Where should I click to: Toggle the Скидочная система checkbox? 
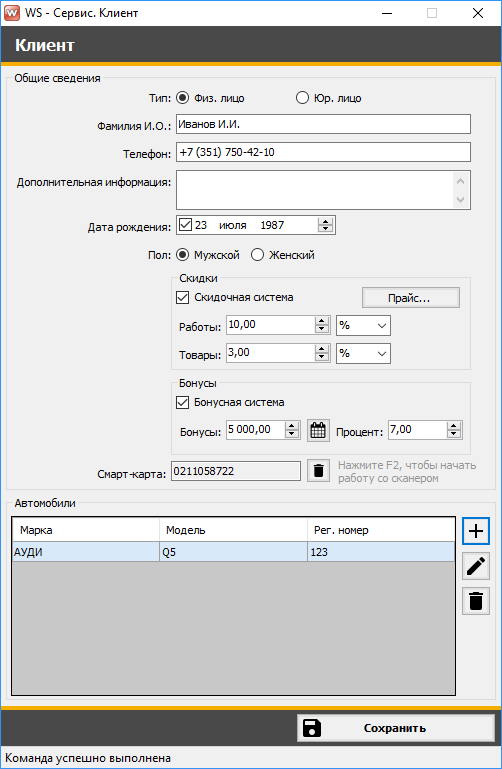(182, 297)
